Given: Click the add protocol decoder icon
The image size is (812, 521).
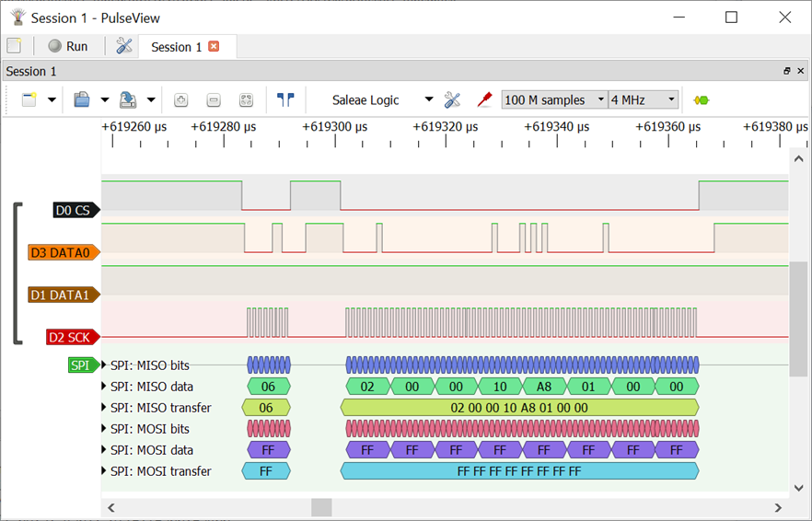Looking at the screenshot, I should click(702, 100).
